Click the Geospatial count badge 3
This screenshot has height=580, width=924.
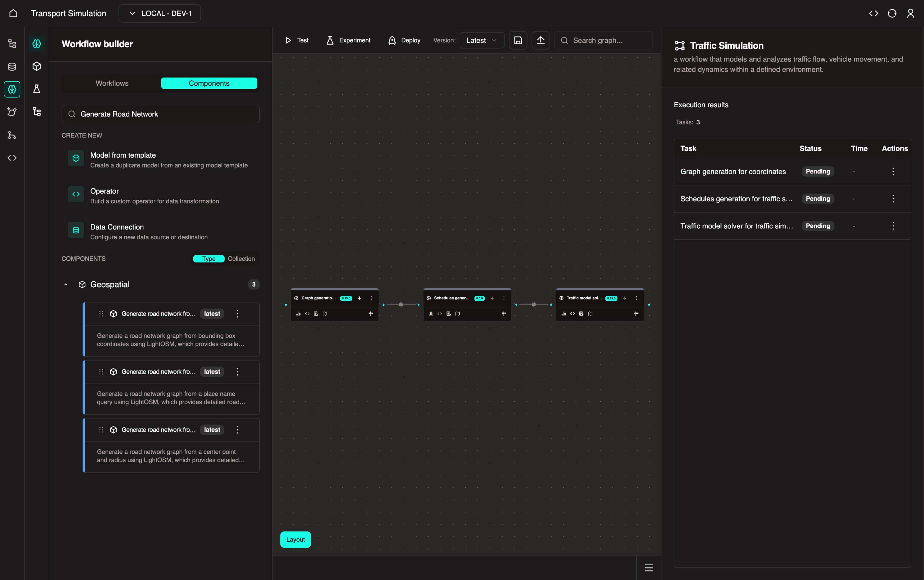253,284
